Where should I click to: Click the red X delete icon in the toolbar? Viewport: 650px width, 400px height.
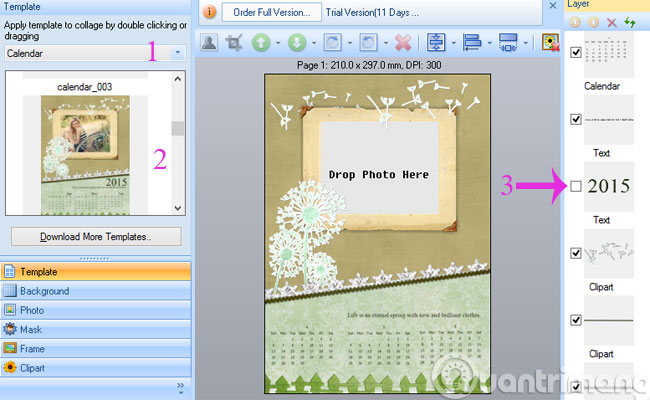[x=403, y=43]
